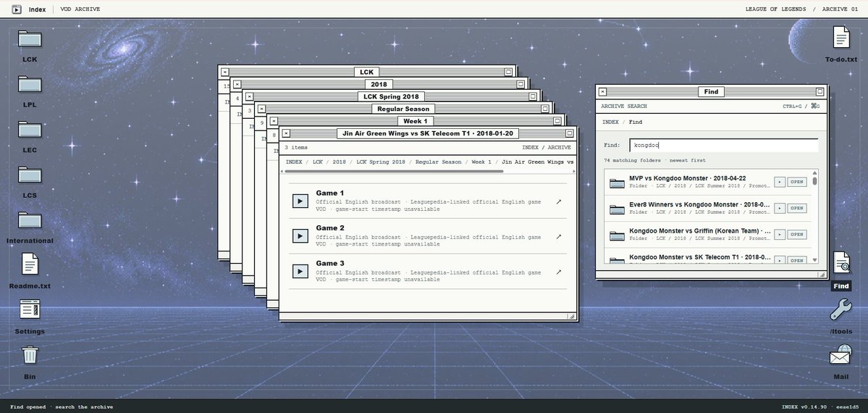
Task: Open the Kongdoo Monster vs SK Telecom T1 folder
Action: (x=796, y=260)
